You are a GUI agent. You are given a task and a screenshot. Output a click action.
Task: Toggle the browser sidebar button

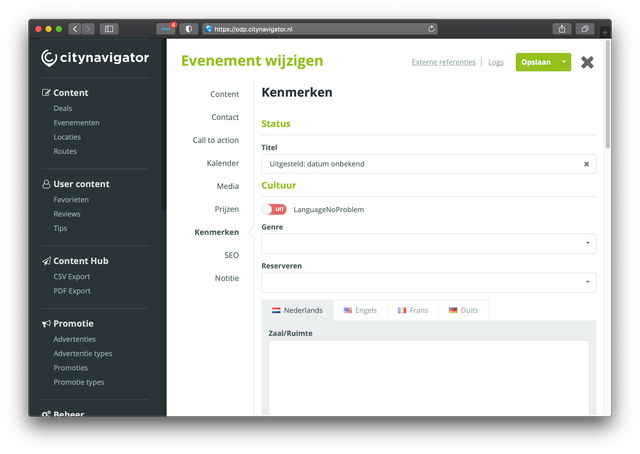[x=109, y=29]
